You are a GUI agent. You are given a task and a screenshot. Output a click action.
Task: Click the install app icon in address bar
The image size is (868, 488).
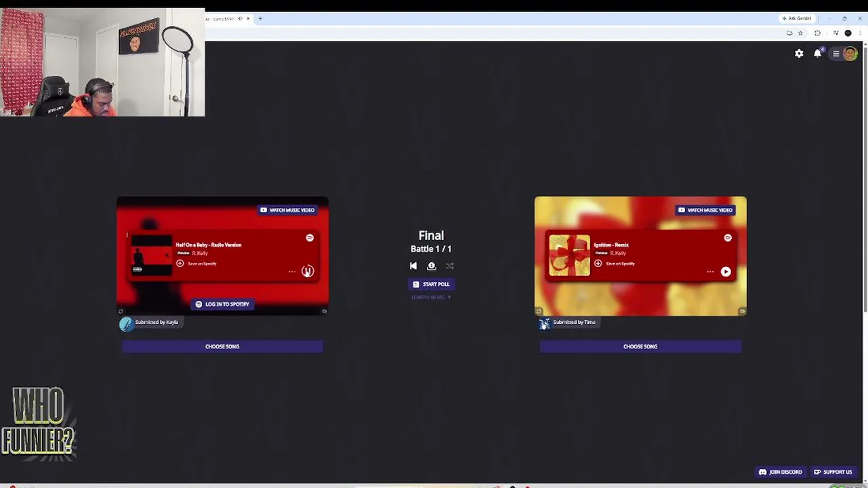(x=789, y=33)
